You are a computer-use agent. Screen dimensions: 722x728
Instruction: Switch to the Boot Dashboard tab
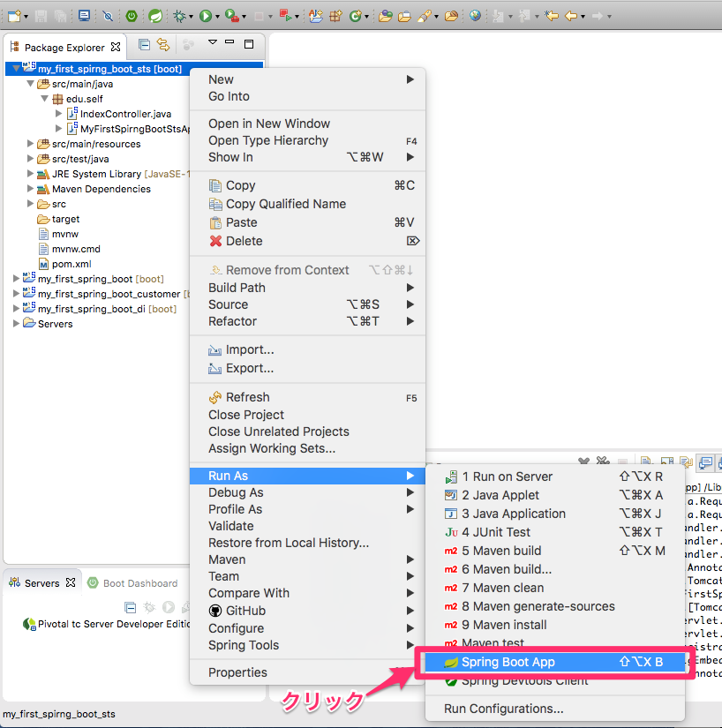pyautogui.click(x=132, y=583)
